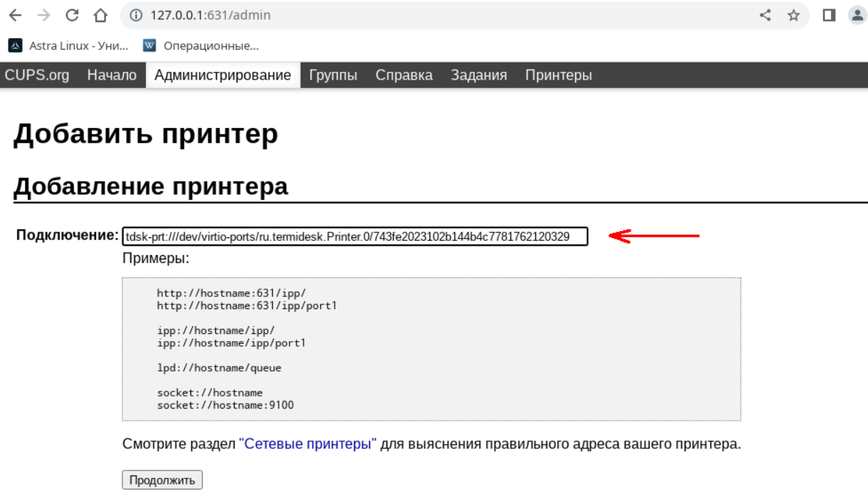The height and width of the screenshot is (491, 868).
Task: Open the Операционные… Wikipedia bookmark
Action: coord(201,46)
